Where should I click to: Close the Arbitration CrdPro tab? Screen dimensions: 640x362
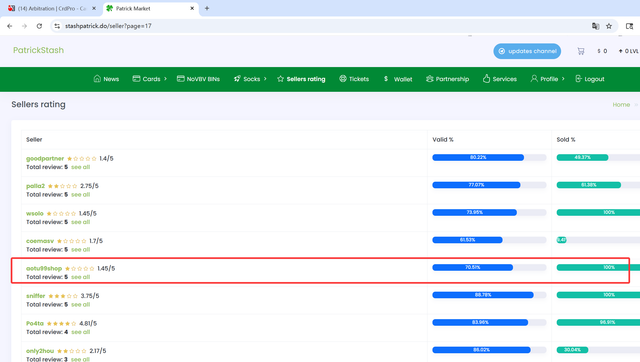click(x=93, y=8)
